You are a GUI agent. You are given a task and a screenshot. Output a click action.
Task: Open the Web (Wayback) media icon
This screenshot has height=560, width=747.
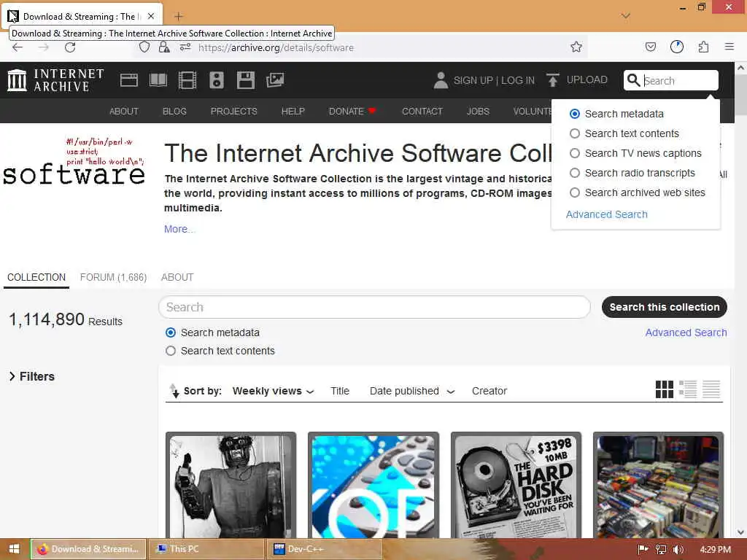(x=128, y=80)
